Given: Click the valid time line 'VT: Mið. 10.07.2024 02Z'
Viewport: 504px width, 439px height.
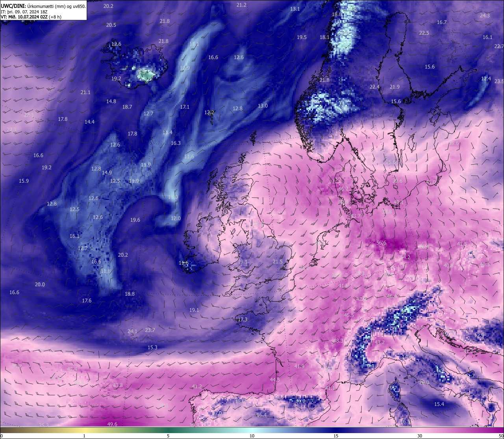Looking at the screenshot, I should coord(24,17).
